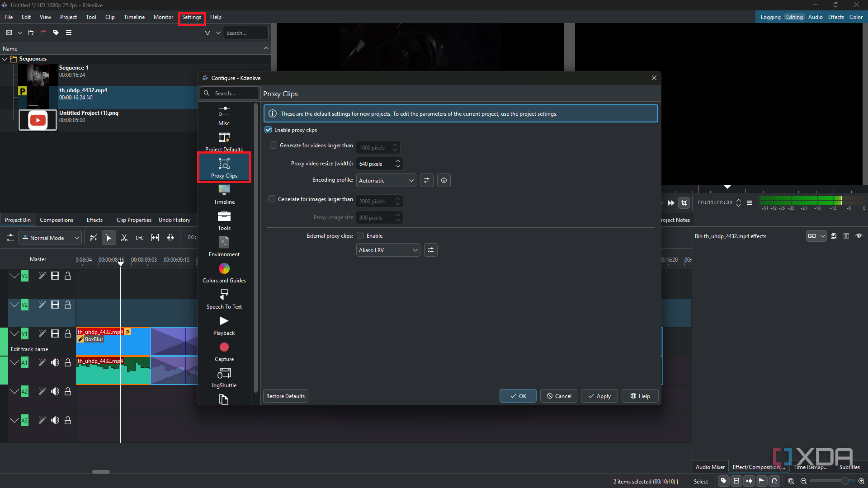
Task: Click the timeline zoom out magnifier
Action: [804, 481]
